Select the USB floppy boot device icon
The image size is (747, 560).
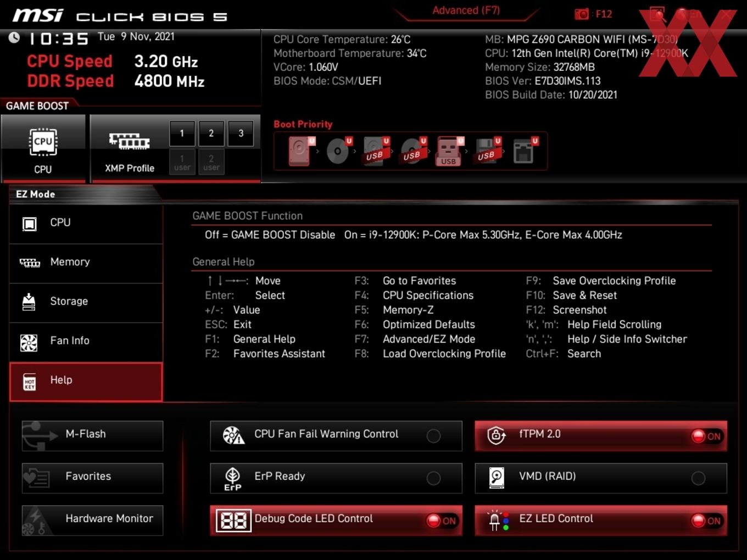[488, 150]
